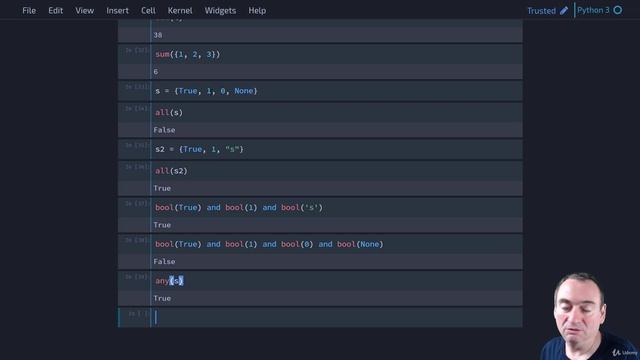Click the True output under all(s2)

coord(162,188)
